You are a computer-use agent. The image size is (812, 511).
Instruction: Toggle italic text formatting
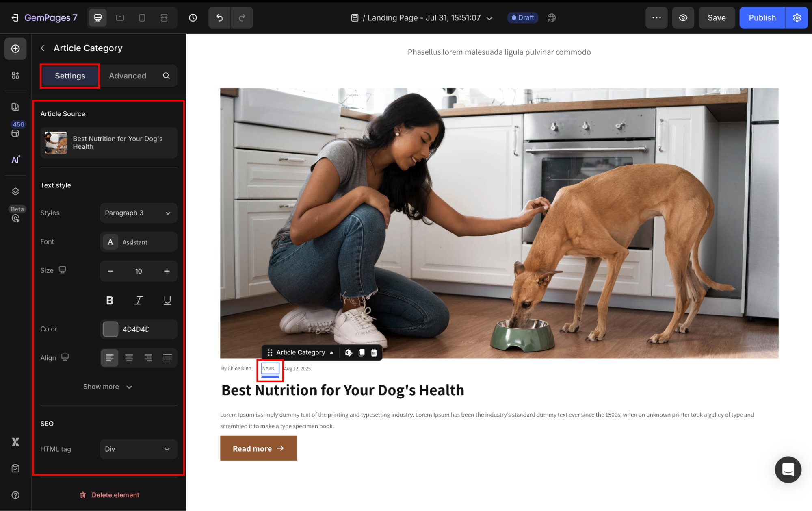pyautogui.click(x=139, y=300)
